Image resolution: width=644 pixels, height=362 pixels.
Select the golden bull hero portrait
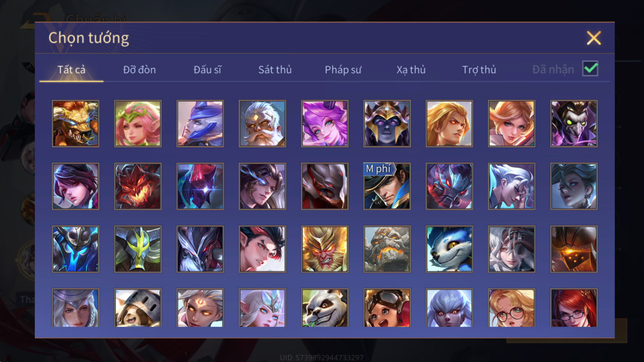(x=75, y=123)
